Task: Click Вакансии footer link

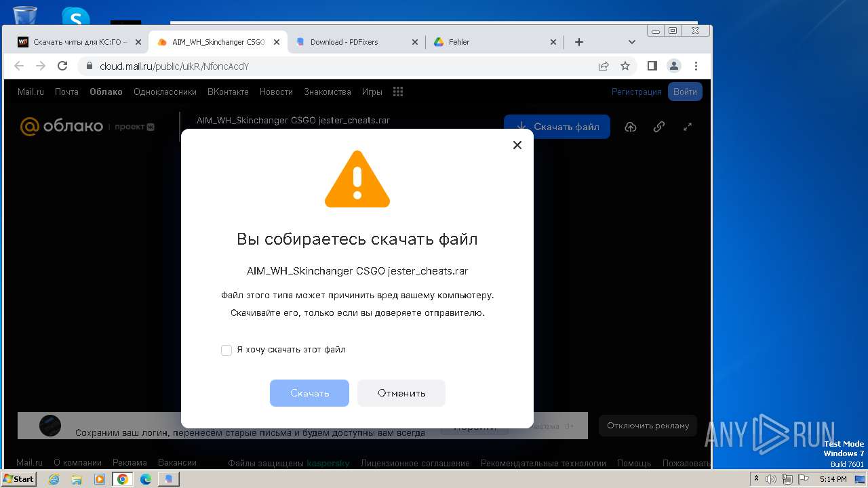Action: 177,463
